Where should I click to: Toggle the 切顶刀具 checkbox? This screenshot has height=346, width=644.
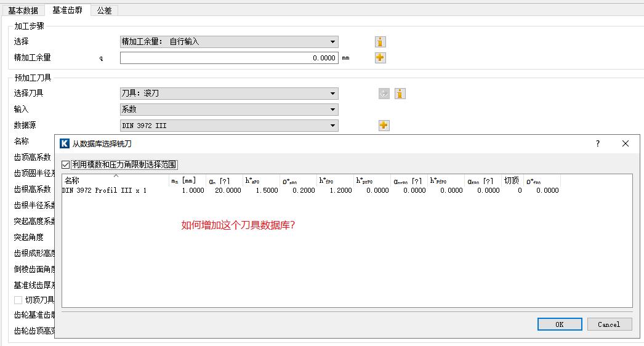(x=18, y=300)
